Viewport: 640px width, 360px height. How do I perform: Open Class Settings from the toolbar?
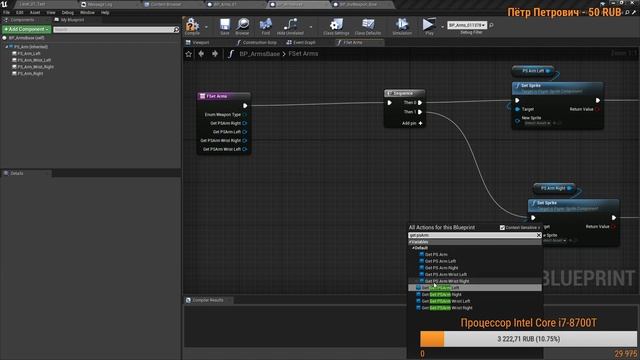click(x=336, y=24)
